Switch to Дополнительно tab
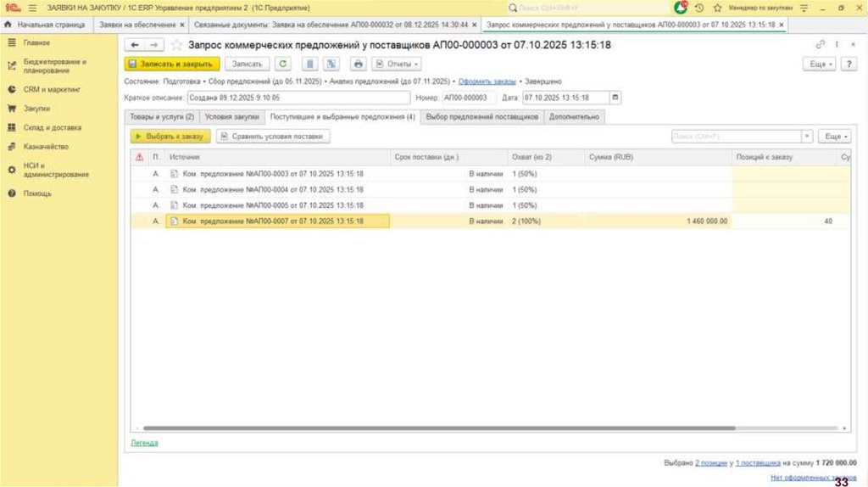 574,117
